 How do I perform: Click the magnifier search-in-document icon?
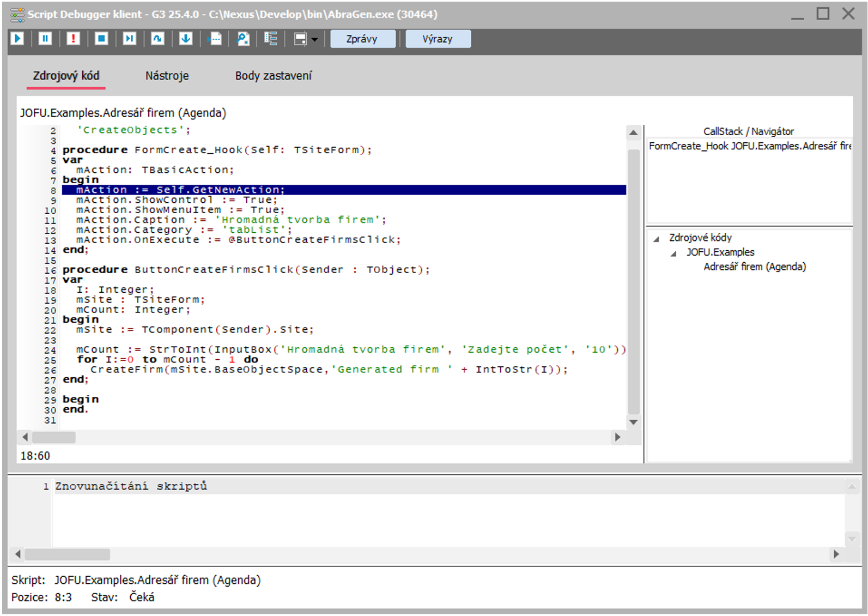point(243,39)
